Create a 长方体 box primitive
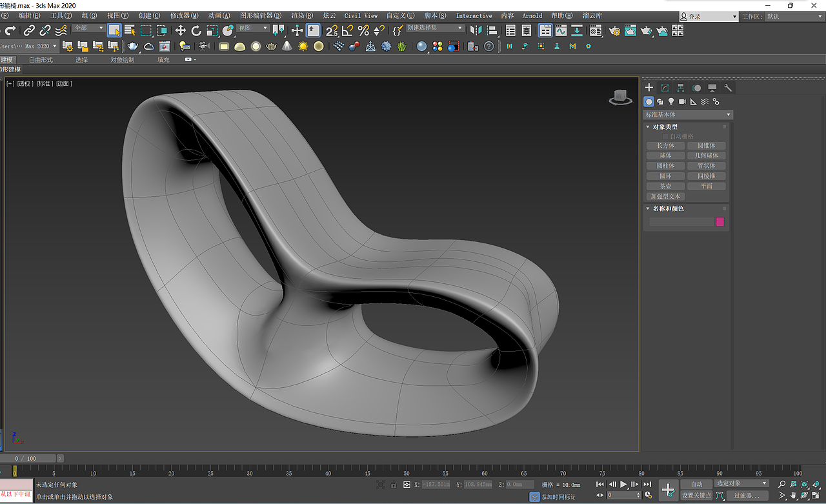This screenshot has height=504, width=826. [665, 146]
